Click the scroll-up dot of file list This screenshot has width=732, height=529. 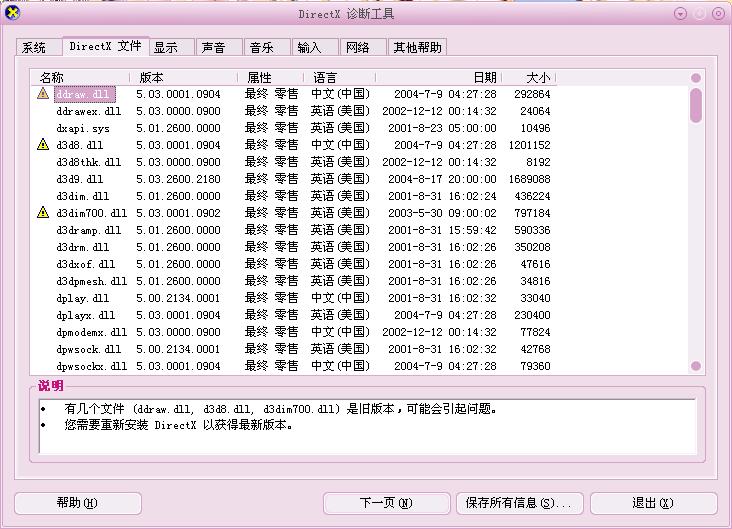tap(696, 78)
